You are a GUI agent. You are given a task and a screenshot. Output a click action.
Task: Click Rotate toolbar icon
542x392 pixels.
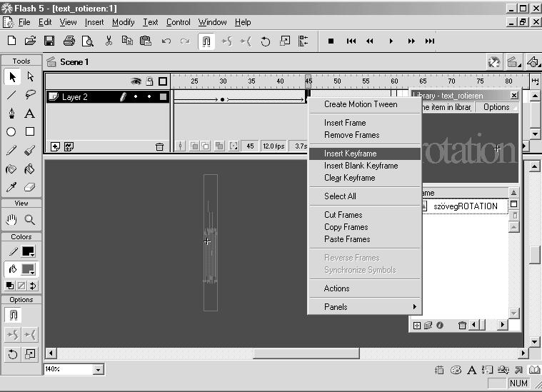point(265,41)
